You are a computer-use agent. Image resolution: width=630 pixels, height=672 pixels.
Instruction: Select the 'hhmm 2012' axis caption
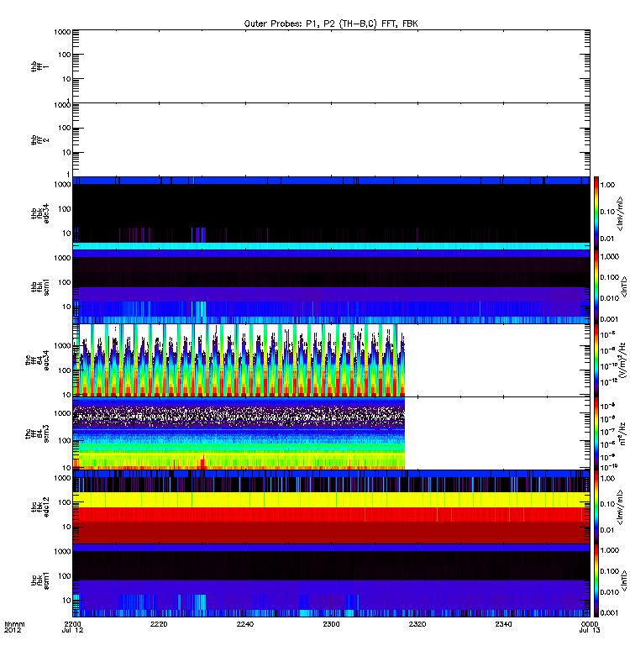tap(14, 627)
